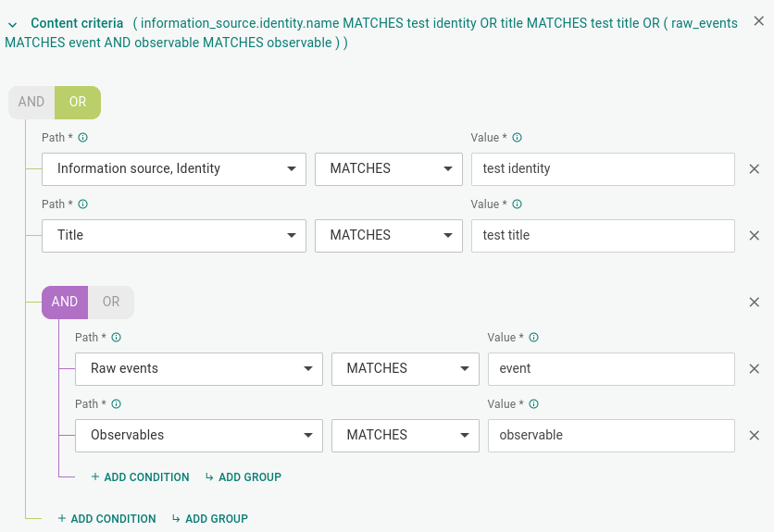The width and height of the screenshot is (774, 532).
Task: Open the 'Information source, Identity' path dropdown
Action: point(174,169)
